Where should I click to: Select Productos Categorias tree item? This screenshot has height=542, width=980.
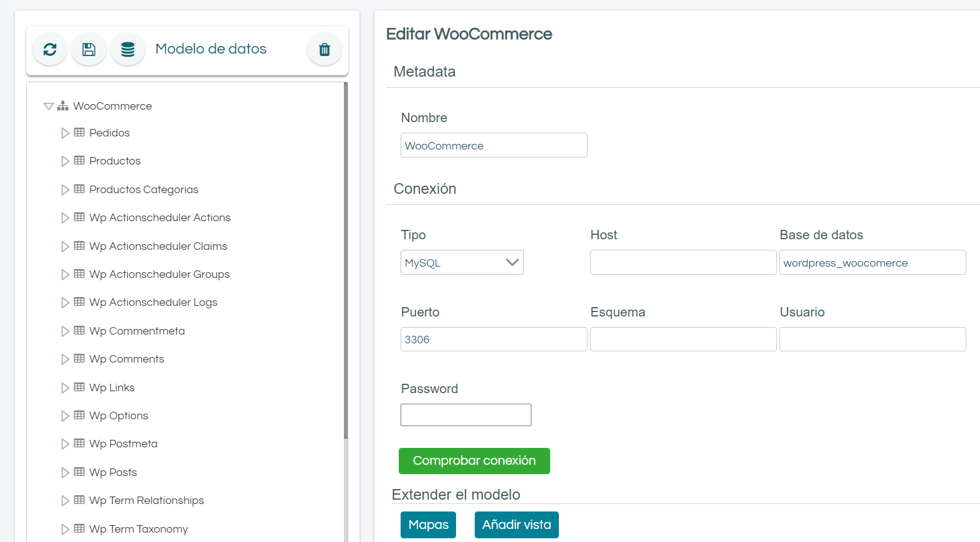pyautogui.click(x=144, y=189)
